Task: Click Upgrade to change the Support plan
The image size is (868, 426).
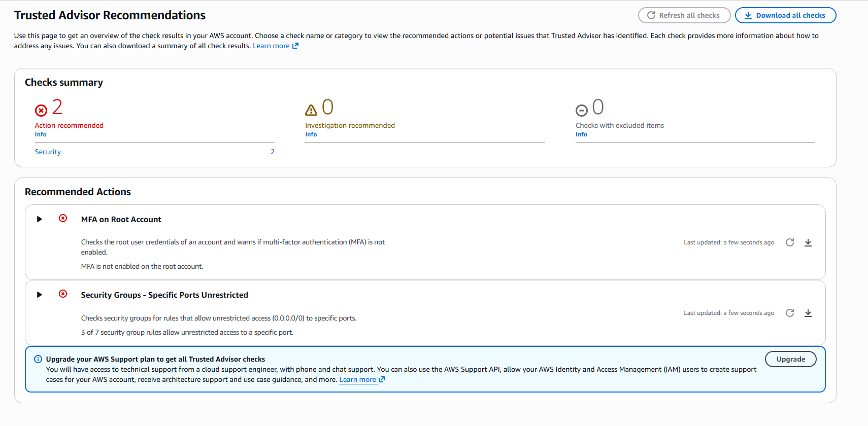Action: pos(790,359)
